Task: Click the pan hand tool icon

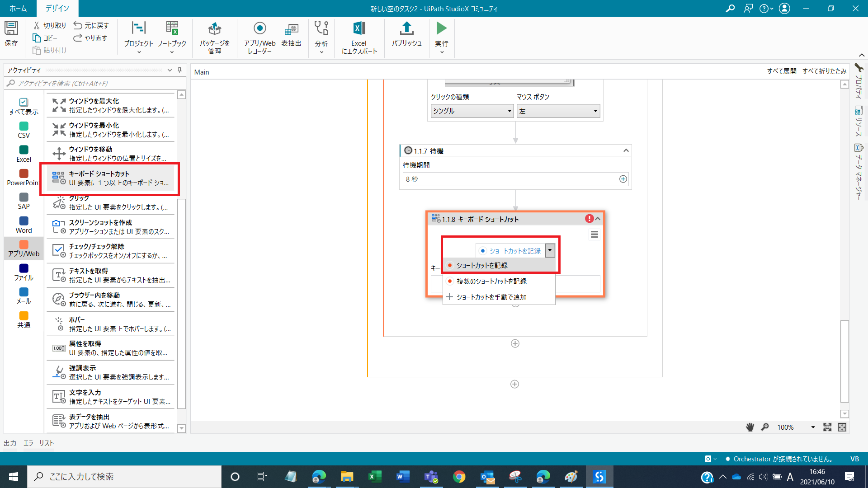Action: pyautogui.click(x=750, y=427)
